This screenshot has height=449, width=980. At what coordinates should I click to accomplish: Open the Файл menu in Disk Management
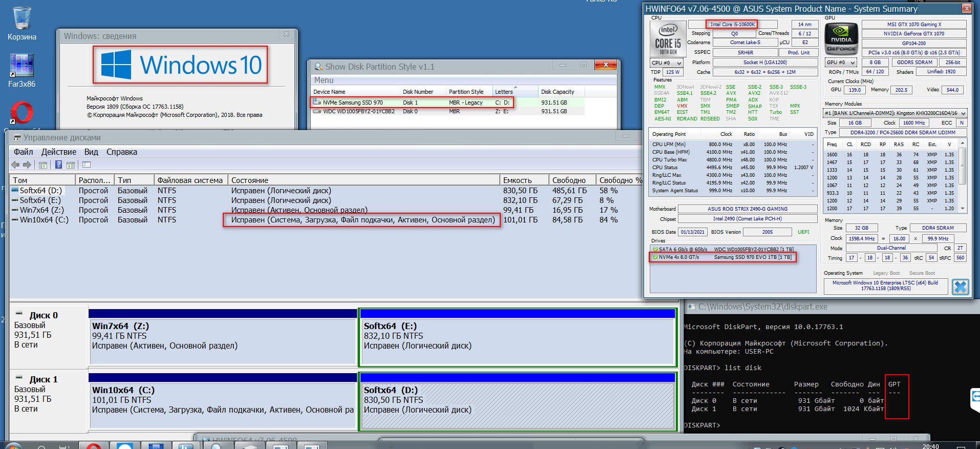click(23, 152)
